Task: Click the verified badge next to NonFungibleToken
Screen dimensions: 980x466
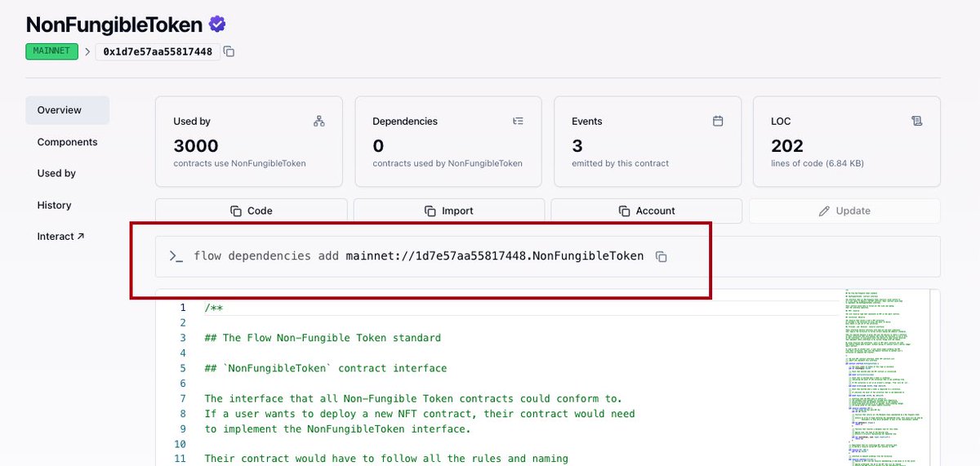Action: click(x=217, y=23)
